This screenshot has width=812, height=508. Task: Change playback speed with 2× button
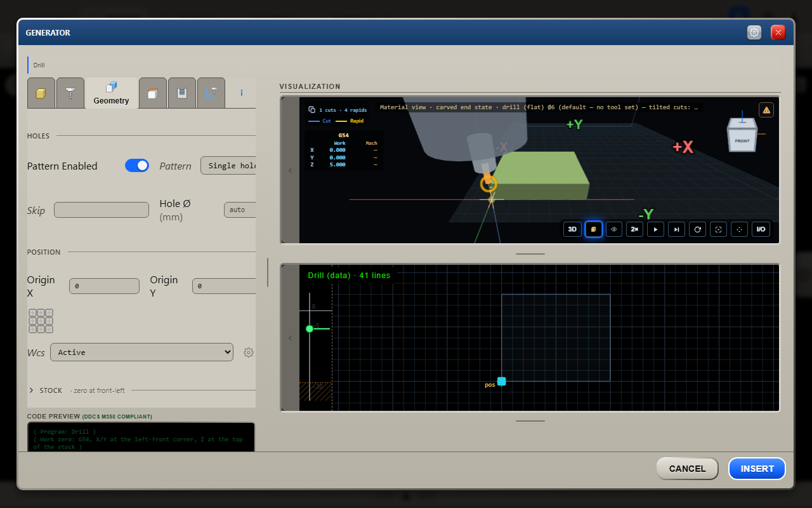point(635,229)
